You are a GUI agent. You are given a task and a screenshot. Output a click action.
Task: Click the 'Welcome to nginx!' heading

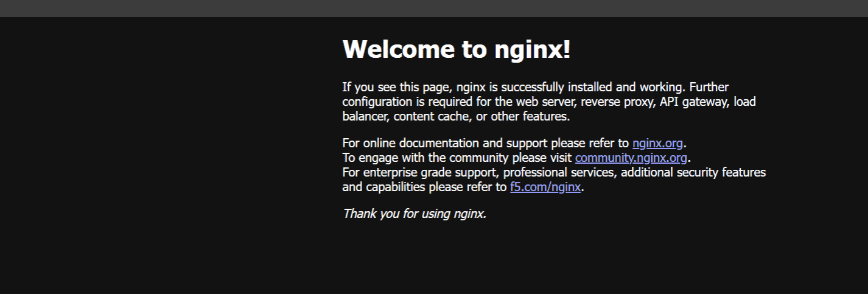coord(457,49)
